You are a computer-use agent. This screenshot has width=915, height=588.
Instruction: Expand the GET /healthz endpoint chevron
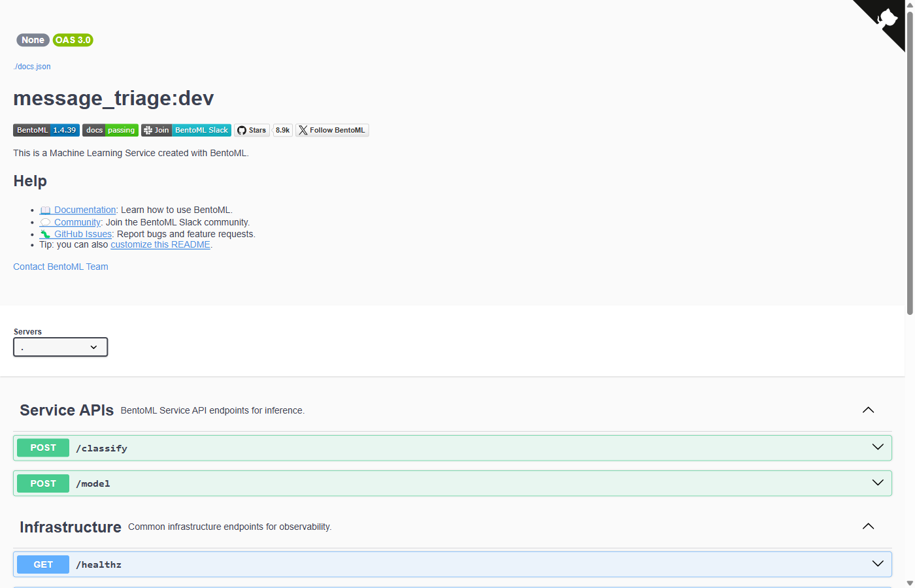tap(878, 564)
